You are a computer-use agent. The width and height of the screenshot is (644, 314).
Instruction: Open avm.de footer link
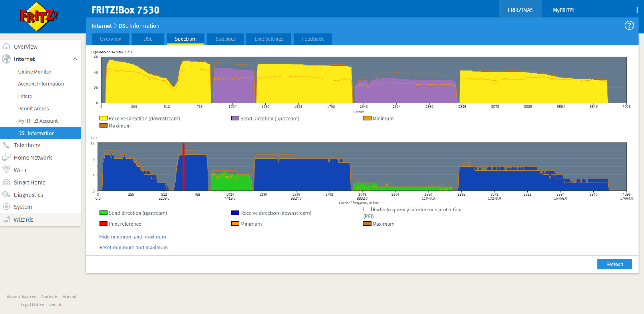[x=56, y=305]
